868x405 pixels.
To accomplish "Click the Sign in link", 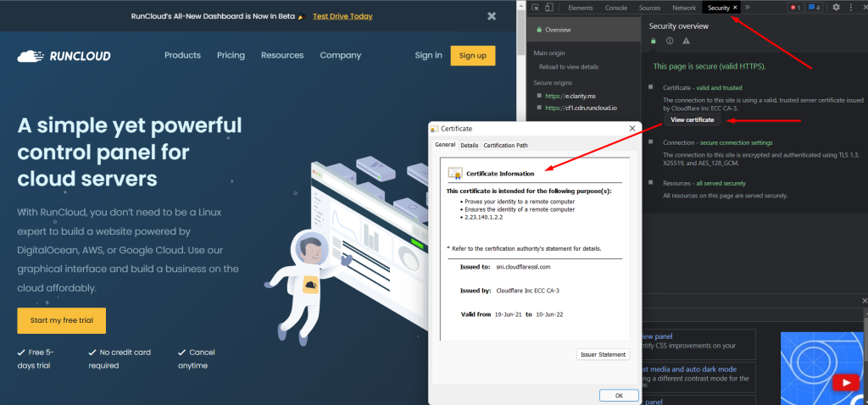I will [428, 55].
